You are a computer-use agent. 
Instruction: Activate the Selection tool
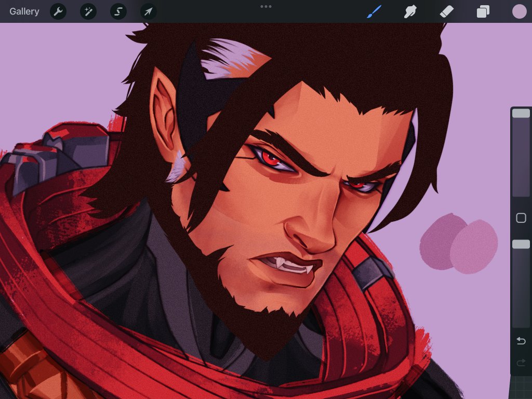(118, 12)
